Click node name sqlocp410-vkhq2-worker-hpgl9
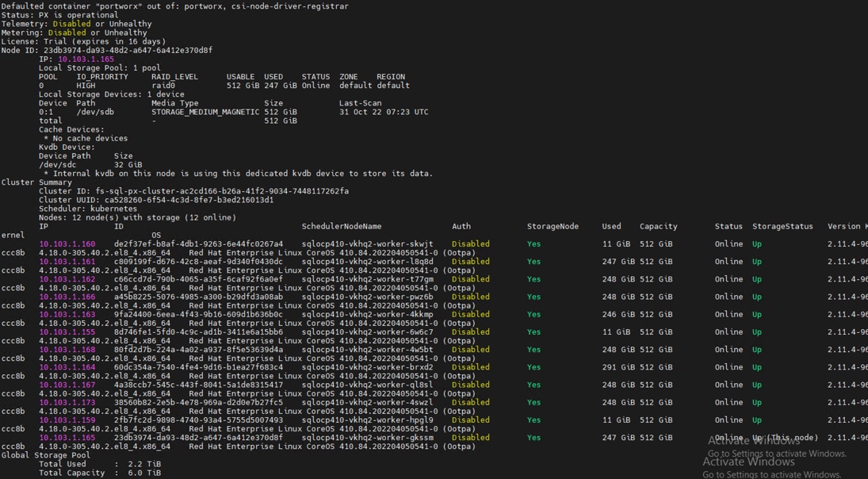 [x=368, y=420]
